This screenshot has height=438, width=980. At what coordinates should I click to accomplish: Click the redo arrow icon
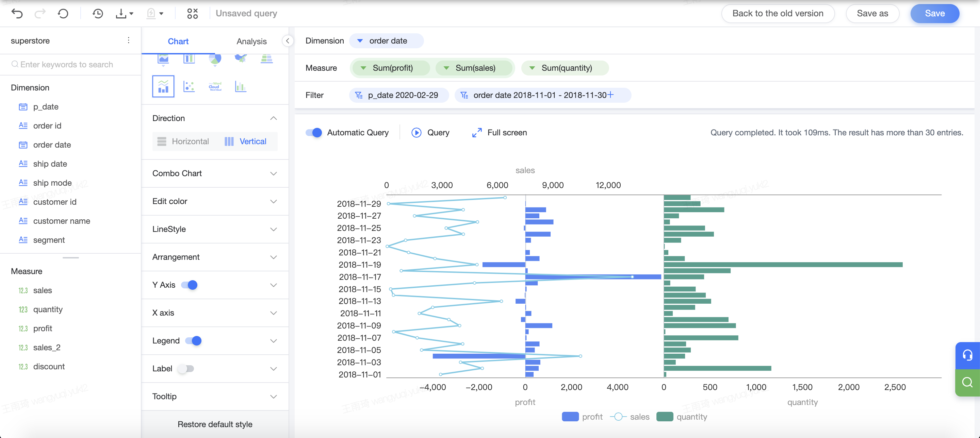[x=40, y=14]
